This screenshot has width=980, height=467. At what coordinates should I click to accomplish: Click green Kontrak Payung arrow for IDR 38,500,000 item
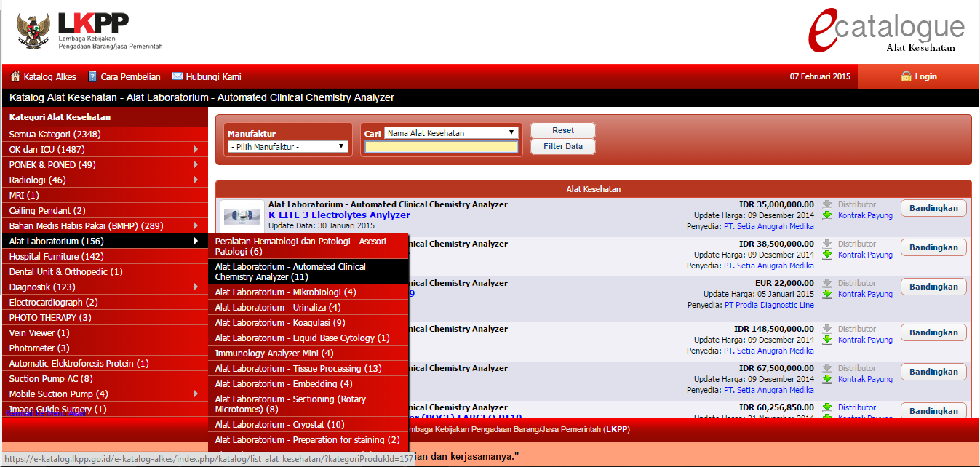click(x=827, y=255)
